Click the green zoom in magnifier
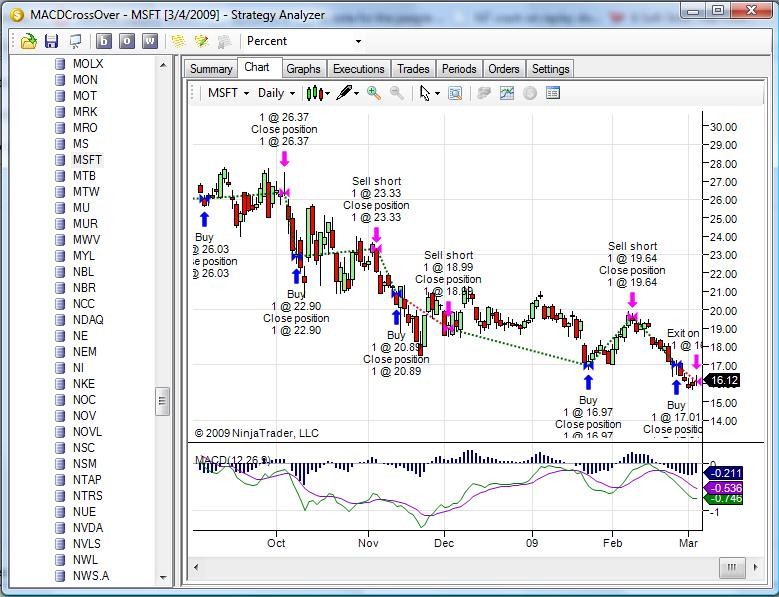This screenshot has height=597, width=779. (374, 93)
